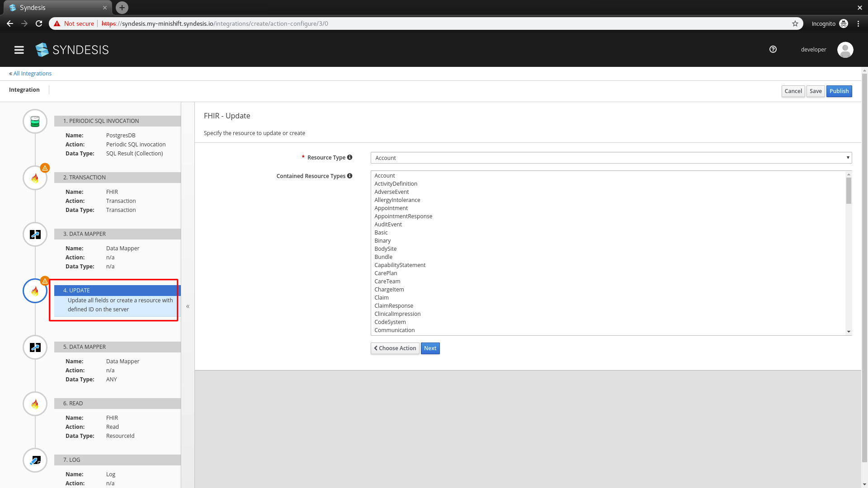Click Resource Type info icon
This screenshot has width=868, height=488.
349,157
